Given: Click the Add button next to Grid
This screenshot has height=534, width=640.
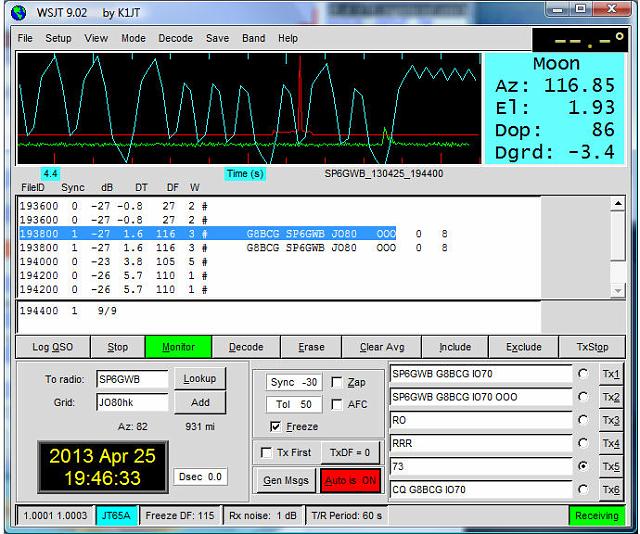Looking at the screenshot, I should (200, 403).
